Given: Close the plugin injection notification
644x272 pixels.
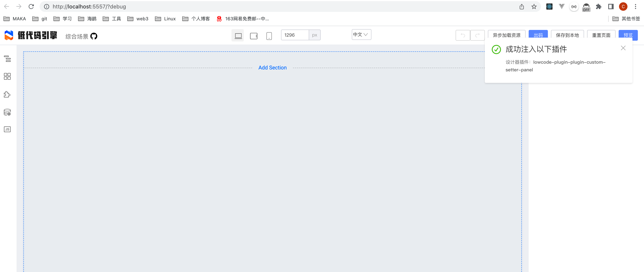Looking at the screenshot, I should [623, 48].
